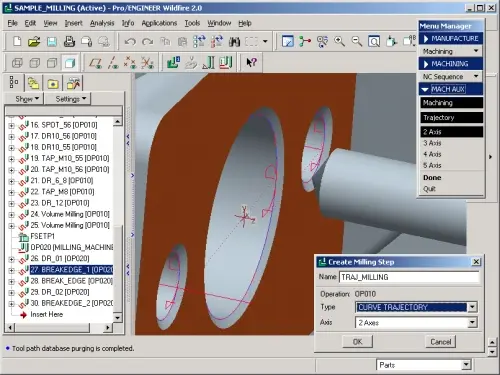Click the Copy icon in toolbar
The width and height of the screenshot is (500, 375).
pyautogui.click(x=165, y=42)
